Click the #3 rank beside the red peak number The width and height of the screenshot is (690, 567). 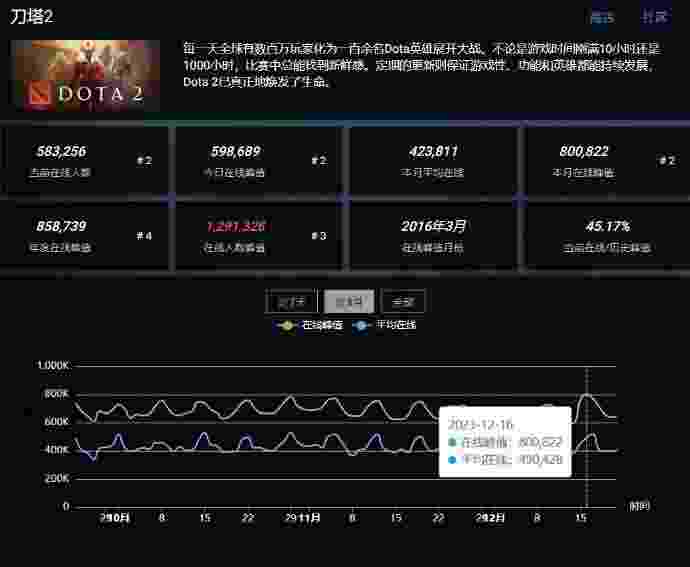[319, 236]
